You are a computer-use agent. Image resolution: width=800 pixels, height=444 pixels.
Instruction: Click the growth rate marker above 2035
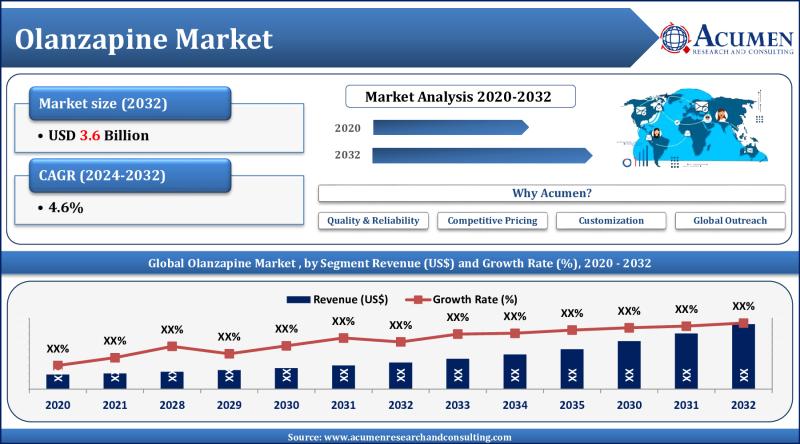point(572,330)
